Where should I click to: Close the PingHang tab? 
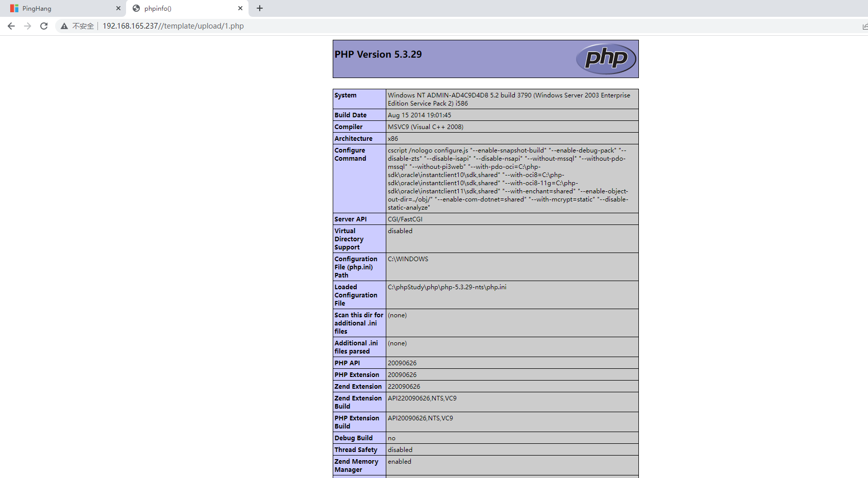click(118, 9)
